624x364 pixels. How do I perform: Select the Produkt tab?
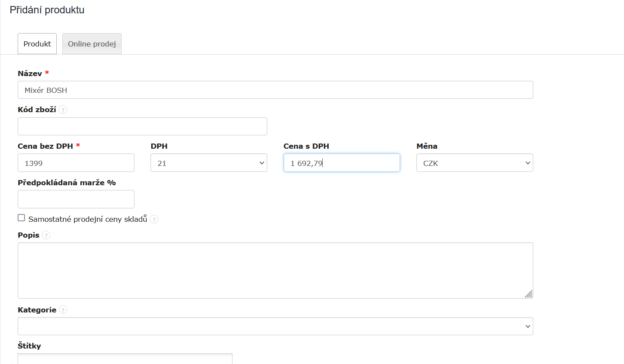coord(37,44)
